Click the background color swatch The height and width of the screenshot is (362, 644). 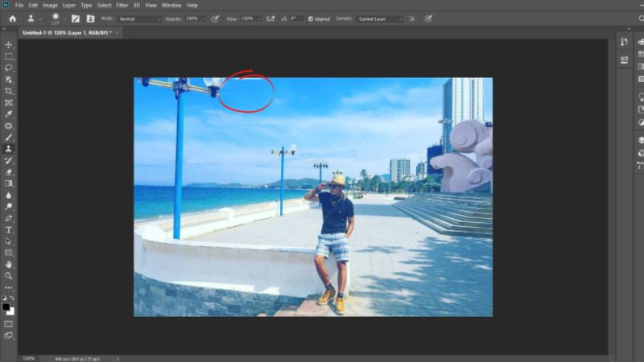[x=11, y=312]
